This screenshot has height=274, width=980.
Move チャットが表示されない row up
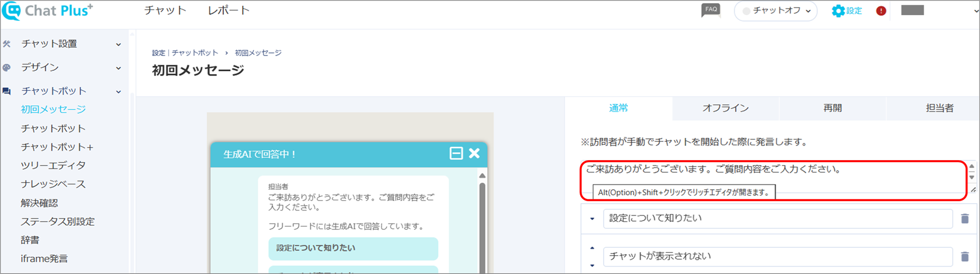click(592, 248)
